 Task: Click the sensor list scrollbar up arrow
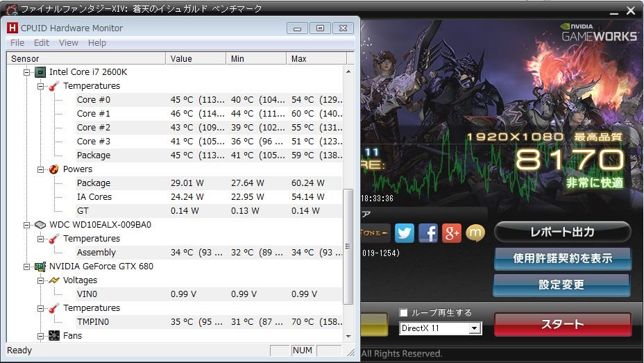coord(348,72)
